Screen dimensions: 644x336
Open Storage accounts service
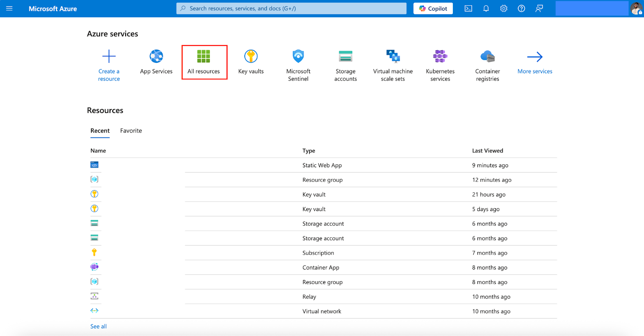coord(346,65)
